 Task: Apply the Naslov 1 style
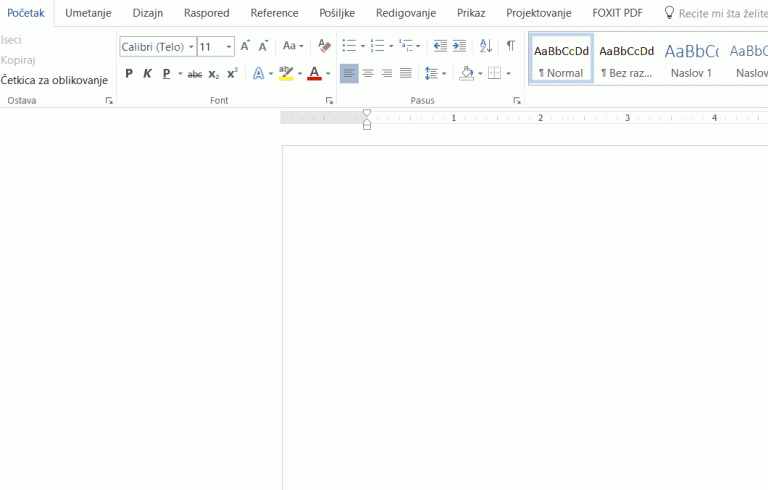(691, 60)
